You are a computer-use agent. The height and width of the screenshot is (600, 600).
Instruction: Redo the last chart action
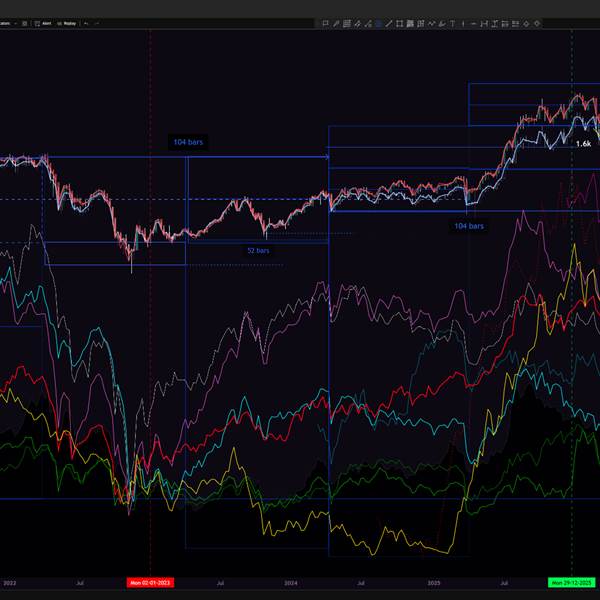click(x=97, y=23)
